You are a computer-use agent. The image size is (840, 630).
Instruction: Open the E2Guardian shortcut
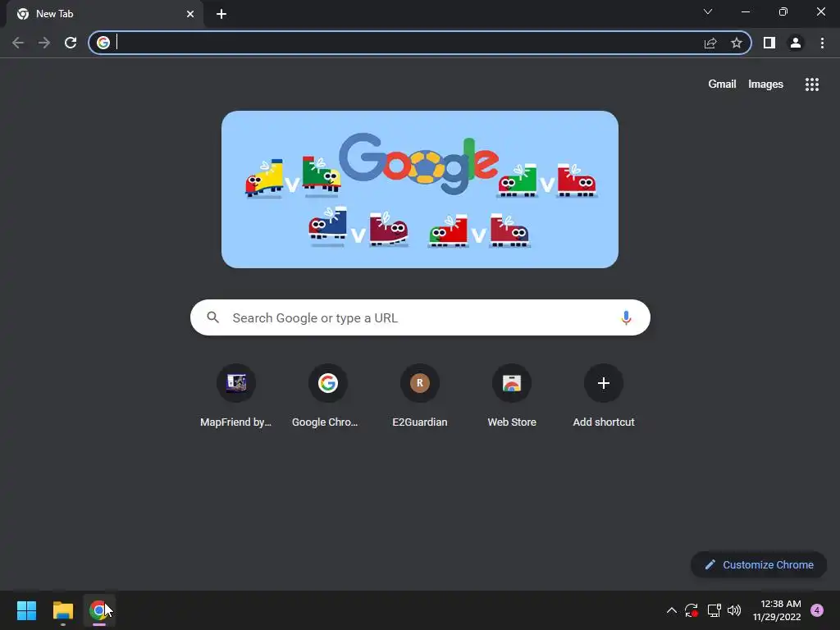(419, 396)
